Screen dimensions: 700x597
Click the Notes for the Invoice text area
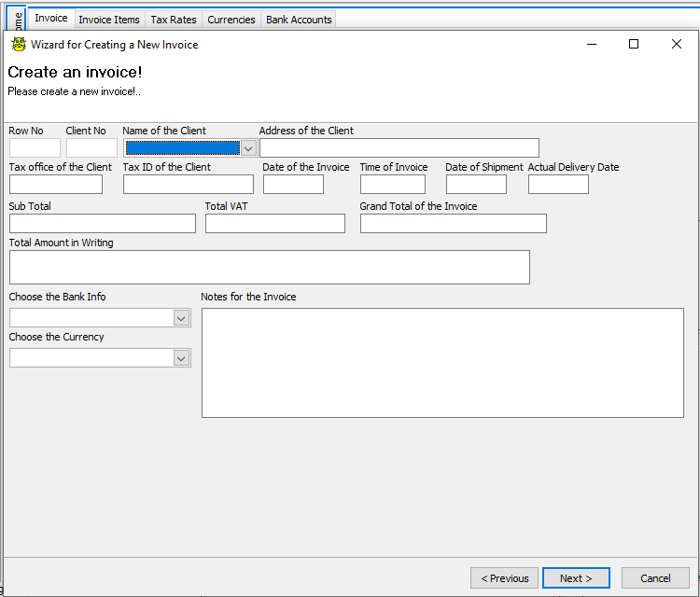[x=442, y=363]
